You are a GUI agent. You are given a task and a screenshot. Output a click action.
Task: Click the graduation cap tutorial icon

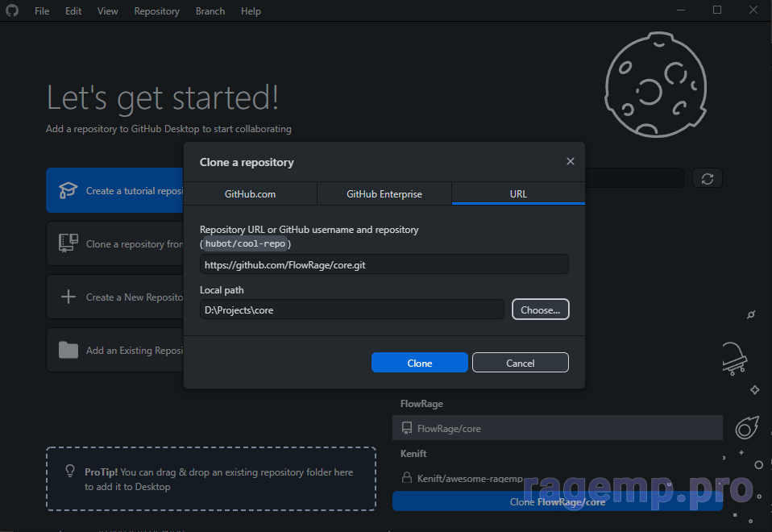[x=68, y=190]
